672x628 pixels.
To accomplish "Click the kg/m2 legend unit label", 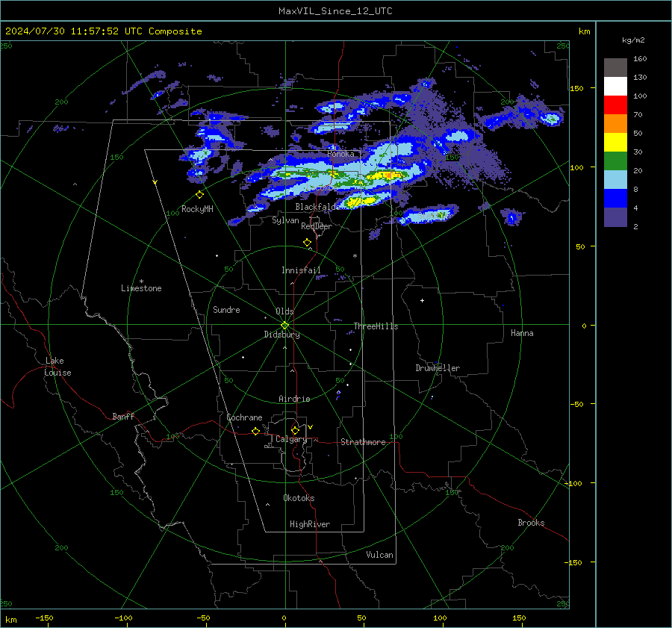I will click(x=633, y=40).
